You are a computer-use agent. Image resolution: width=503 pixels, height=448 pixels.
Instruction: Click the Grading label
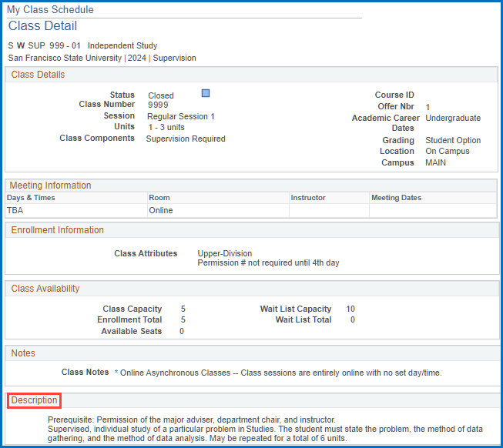pyautogui.click(x=398, y=140)
